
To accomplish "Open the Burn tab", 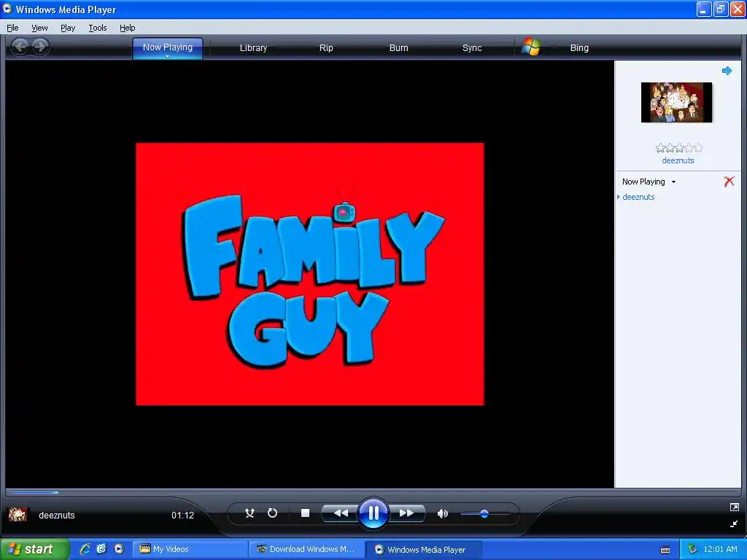I will pyautogui.click(x=399, y=47).
